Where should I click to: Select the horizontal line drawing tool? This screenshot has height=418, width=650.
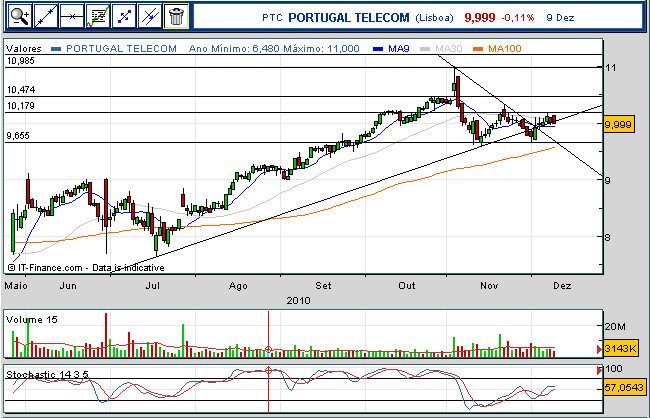click(x=72, y=16)
